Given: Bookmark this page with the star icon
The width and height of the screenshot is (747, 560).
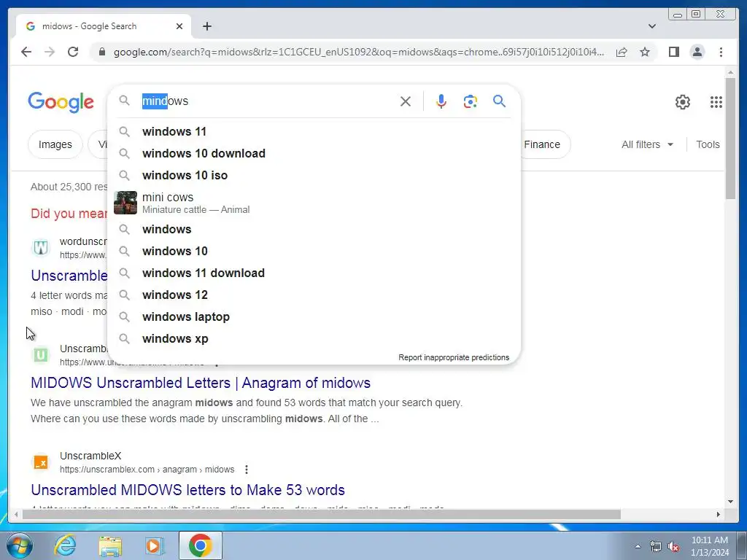Looking at the screenshot, I should pyautogui.click(x=645, y=52).
